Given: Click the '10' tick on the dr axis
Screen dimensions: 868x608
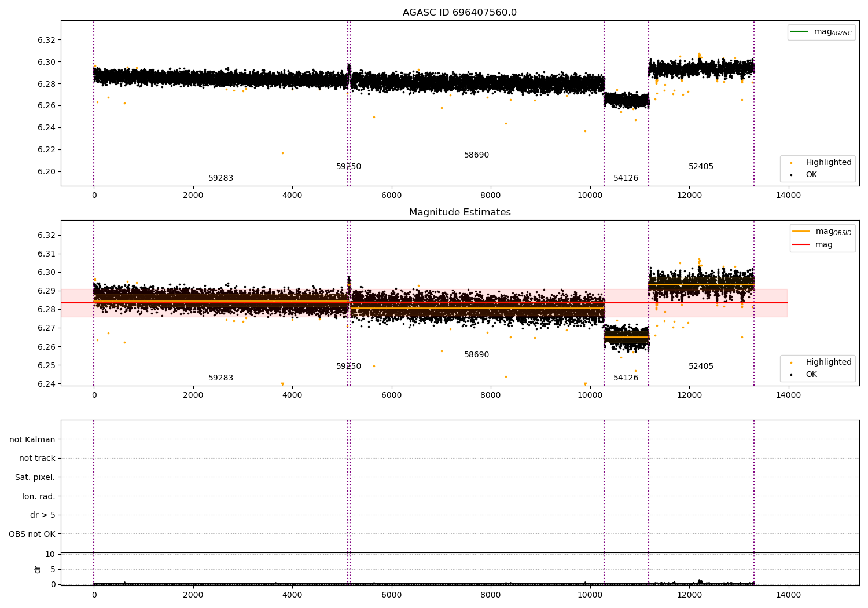Looking at the screenshot, I should (x=50, y=555).
